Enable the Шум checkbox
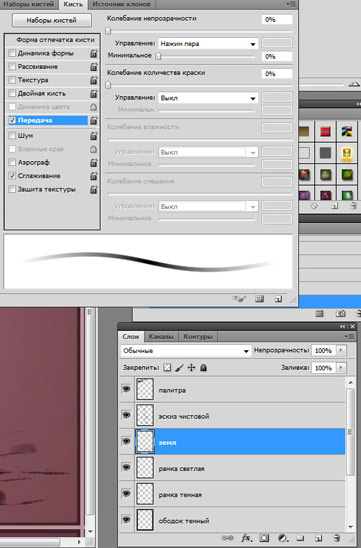This screenshot has width=361, height=548. coord(12,135)
